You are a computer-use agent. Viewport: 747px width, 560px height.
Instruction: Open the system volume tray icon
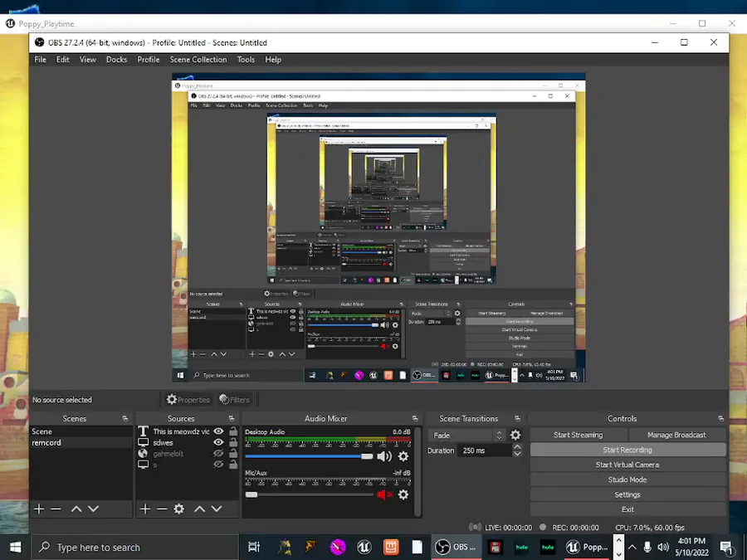coord(662,548)
